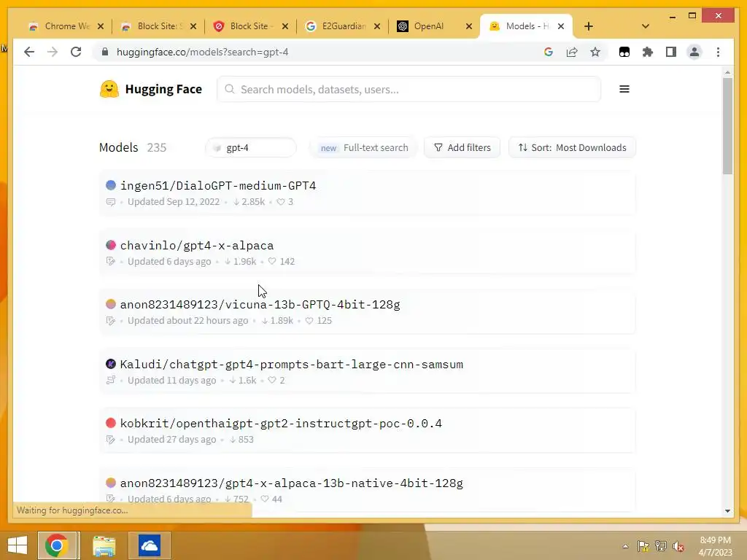Open Windows Start button
This screenshot has height=560, width=747.
[18, 545]
